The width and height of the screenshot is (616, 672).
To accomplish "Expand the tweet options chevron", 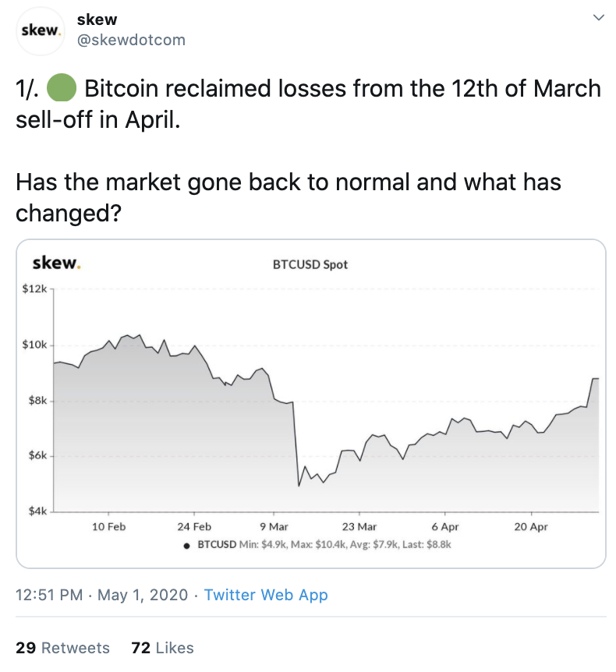I will 598,17.
